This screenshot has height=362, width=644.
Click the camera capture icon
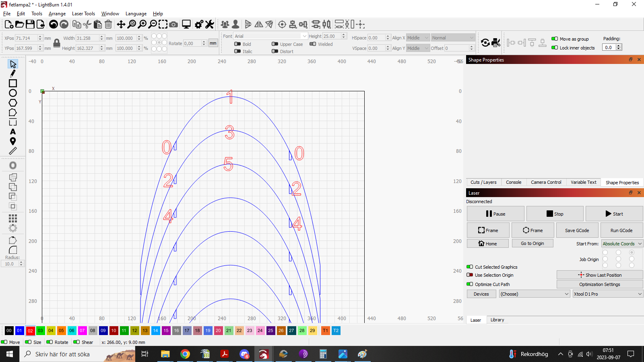173,25
